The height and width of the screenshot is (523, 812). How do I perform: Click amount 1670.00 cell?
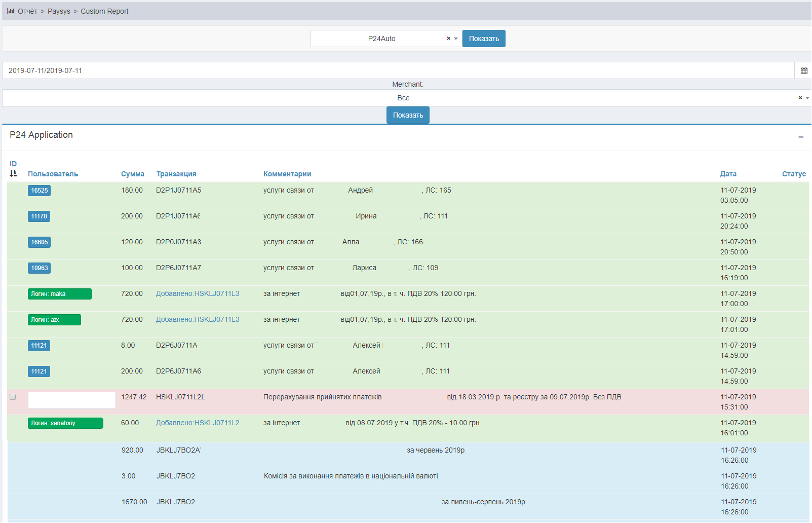(134, 502)
